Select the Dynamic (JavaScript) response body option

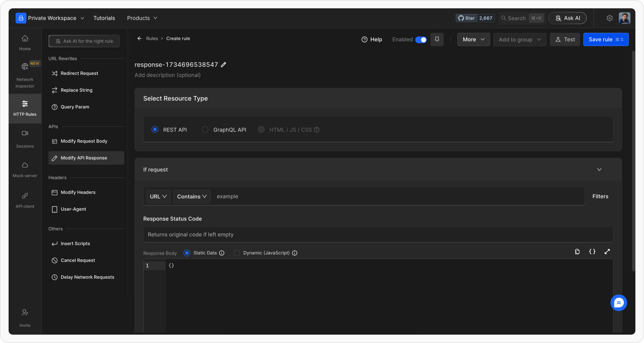(237, 253)
